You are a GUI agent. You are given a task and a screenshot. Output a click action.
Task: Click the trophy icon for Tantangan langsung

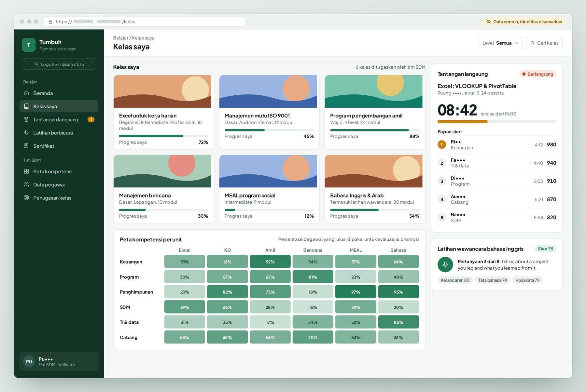(26, 119)
